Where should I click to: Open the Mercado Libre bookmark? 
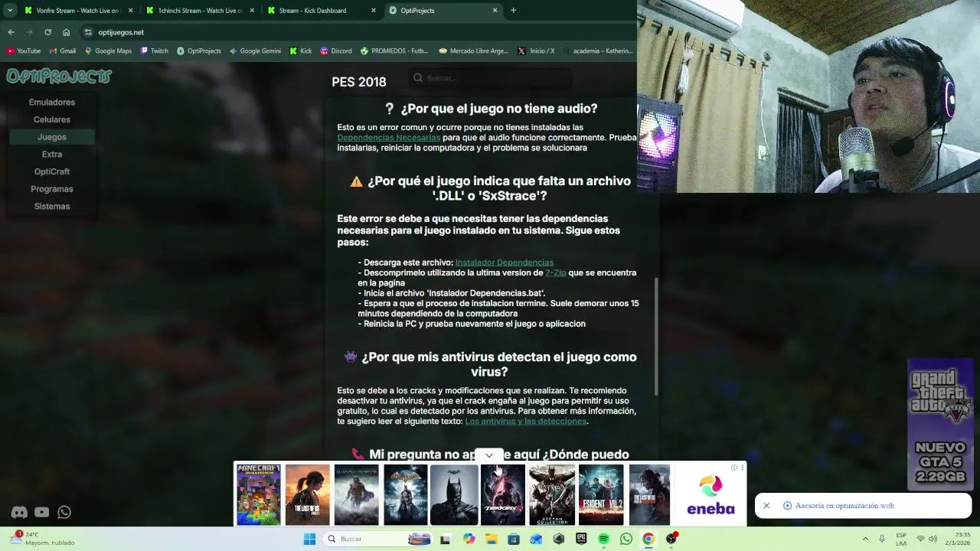473,51
